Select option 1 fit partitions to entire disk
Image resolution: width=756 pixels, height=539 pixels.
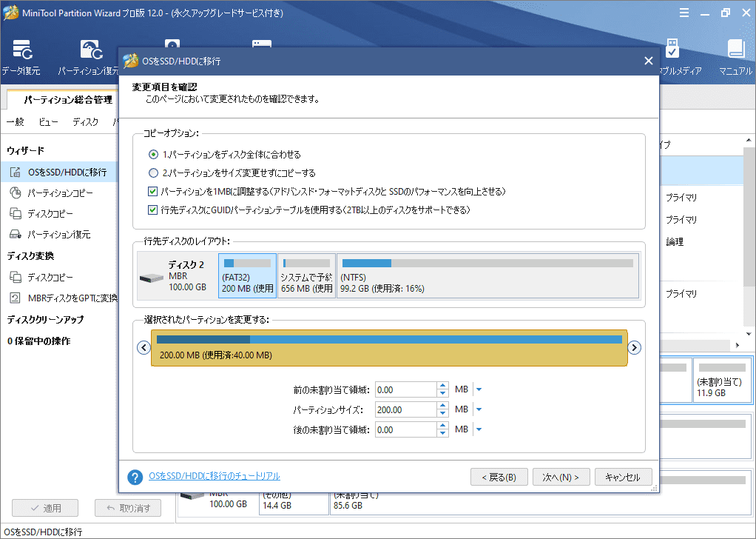(153, 155)
